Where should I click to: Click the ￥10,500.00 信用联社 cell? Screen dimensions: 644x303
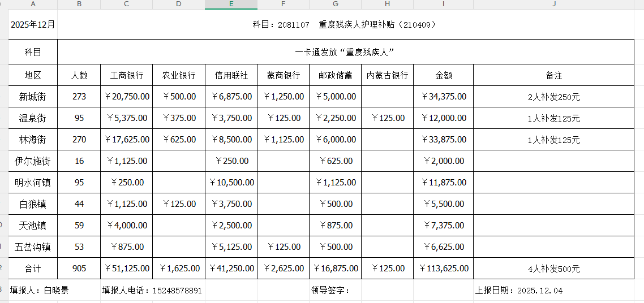[x=231, y=183]
